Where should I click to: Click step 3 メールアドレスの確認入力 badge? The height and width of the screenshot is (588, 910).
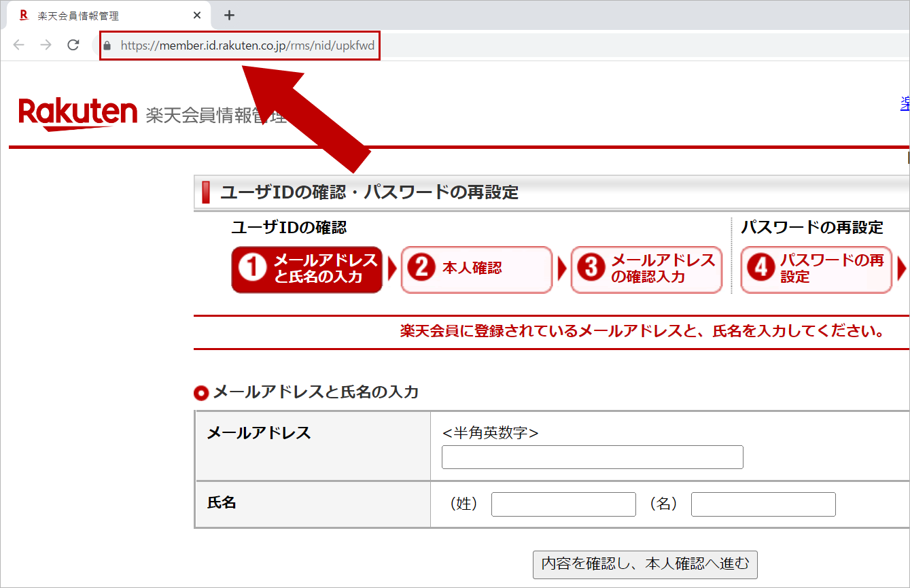coord(646,269)
